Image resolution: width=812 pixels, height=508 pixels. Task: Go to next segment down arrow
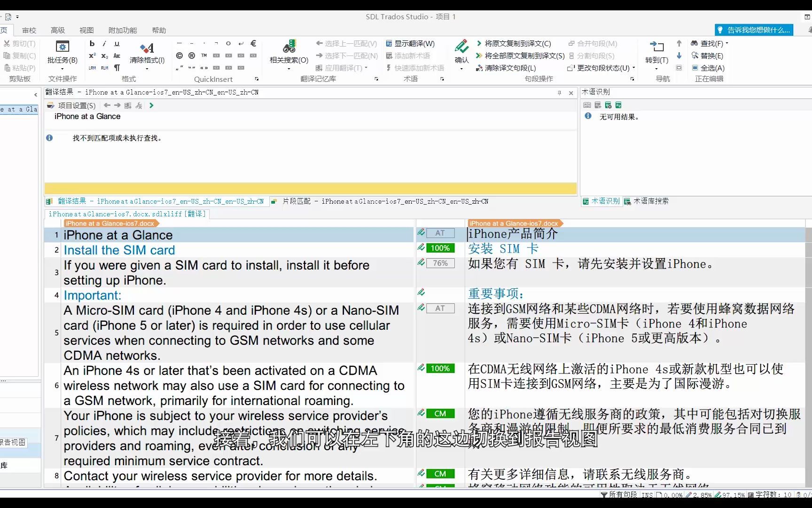tap(679, 56)
